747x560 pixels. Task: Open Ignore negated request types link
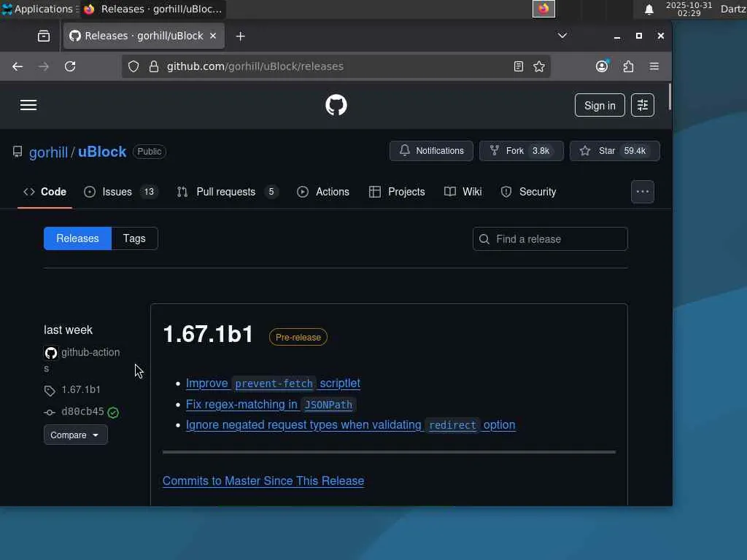[x=351, y=425]
